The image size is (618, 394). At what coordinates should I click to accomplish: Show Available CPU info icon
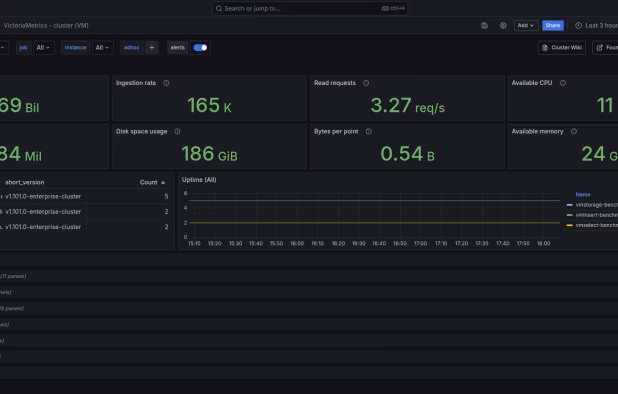[563, 83]
